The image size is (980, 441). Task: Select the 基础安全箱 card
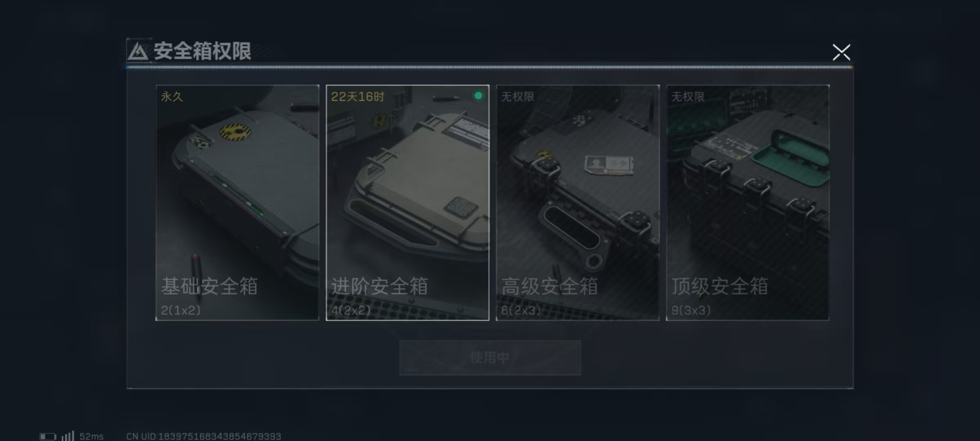pyautogui.click(x=237, y=203)
